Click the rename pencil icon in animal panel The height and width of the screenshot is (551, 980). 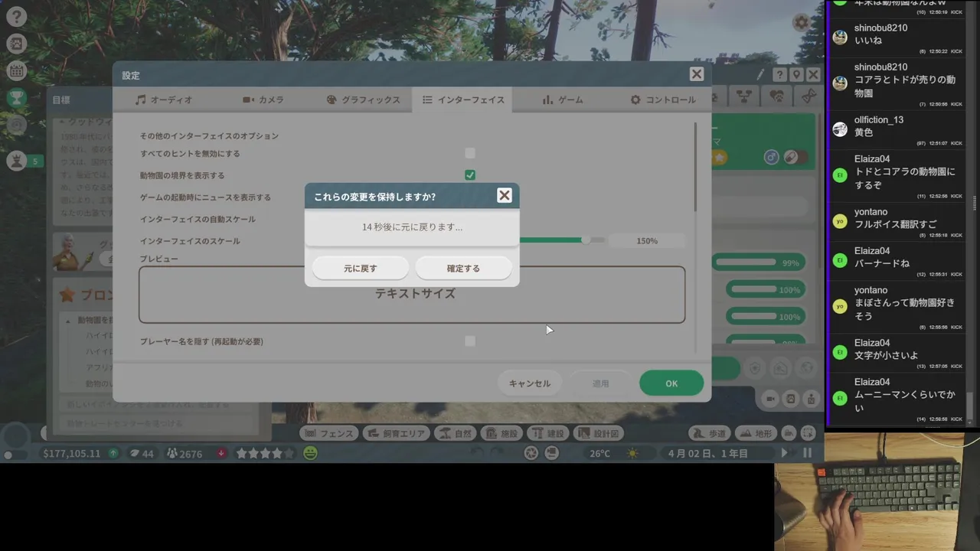(x=761, y=75)
